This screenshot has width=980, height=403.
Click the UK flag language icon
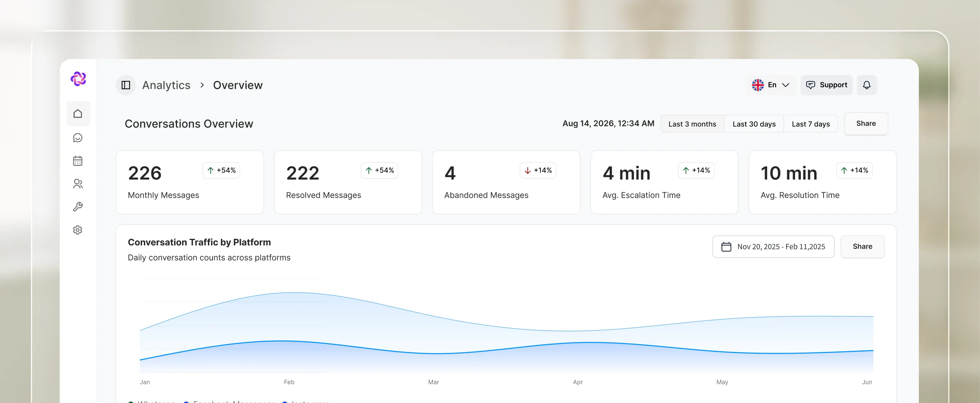click(757, 85)
